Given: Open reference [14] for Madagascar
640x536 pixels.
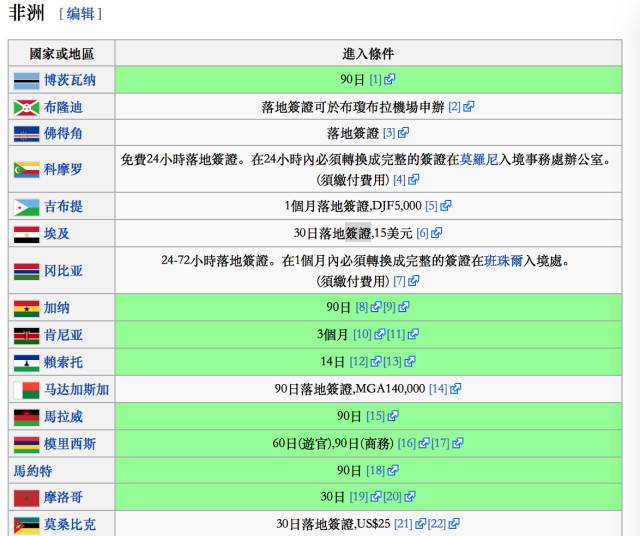Looking at the screenshot, I should (x=438, y=389).
